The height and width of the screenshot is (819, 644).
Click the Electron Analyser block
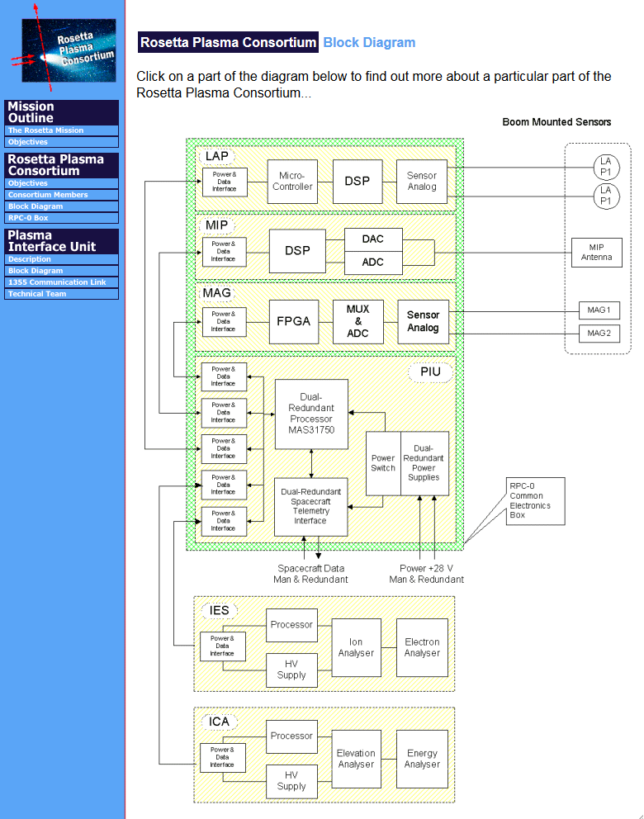coord(422,647)
